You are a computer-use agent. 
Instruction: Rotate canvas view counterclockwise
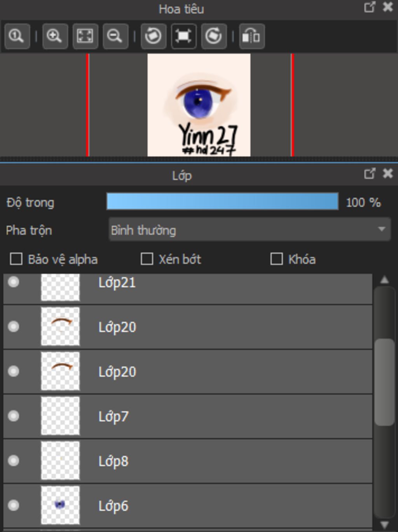click(153, 37)
